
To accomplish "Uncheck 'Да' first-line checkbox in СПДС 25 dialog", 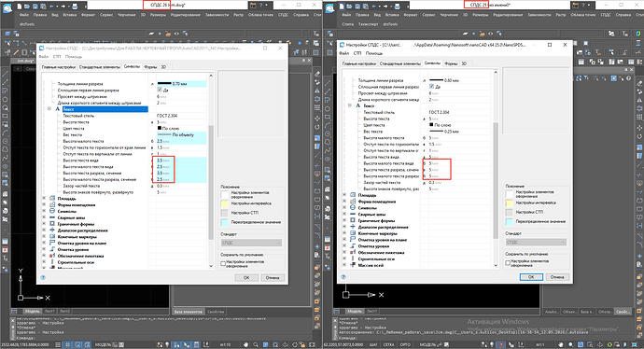I will tap(431, 87).
